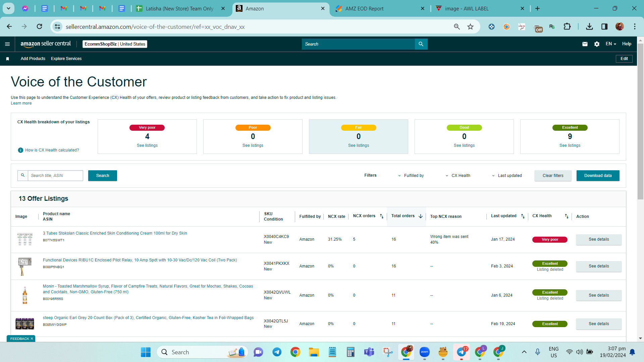The width and height of the screenshot is (644, 362).
Task: Bookmark this page with the star icon
Action: pyautogui.click(x=471, y=26)
